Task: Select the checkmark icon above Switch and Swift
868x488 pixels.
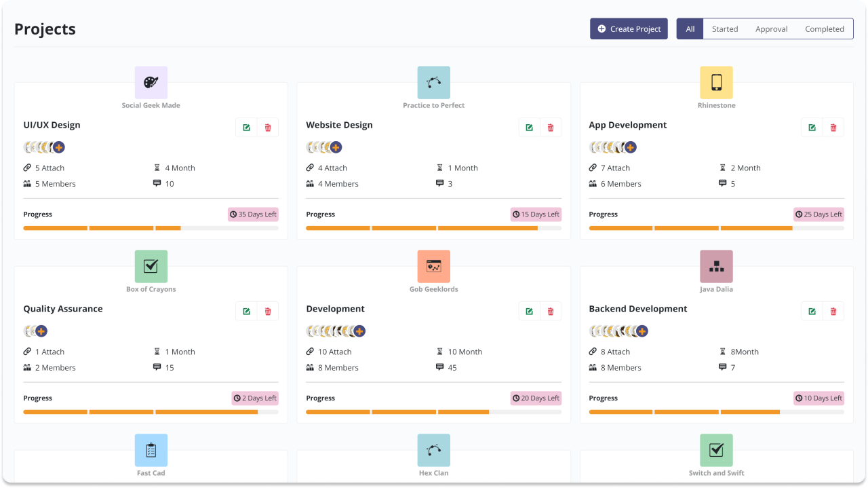Action: pyautogui.click(x=716, y=449)
